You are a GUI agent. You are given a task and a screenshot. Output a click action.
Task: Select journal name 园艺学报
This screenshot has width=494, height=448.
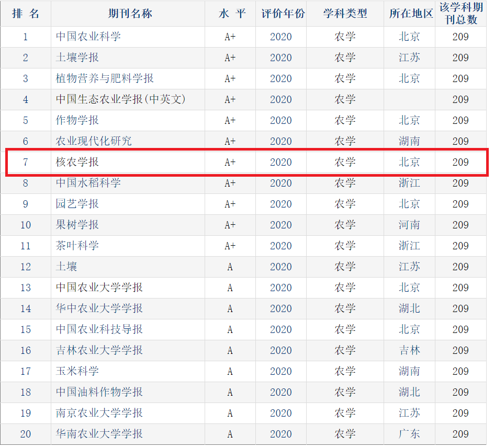[77, 204]
